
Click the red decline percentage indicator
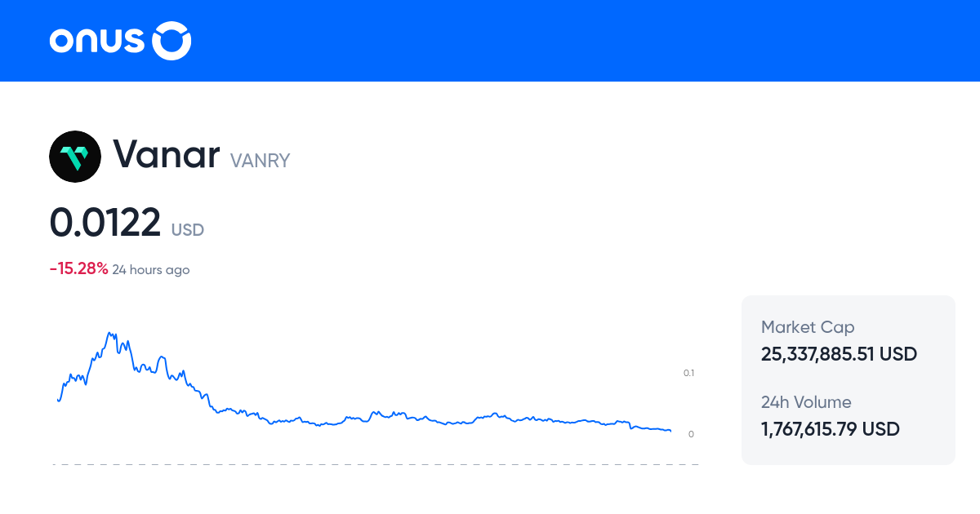[78, 267]
